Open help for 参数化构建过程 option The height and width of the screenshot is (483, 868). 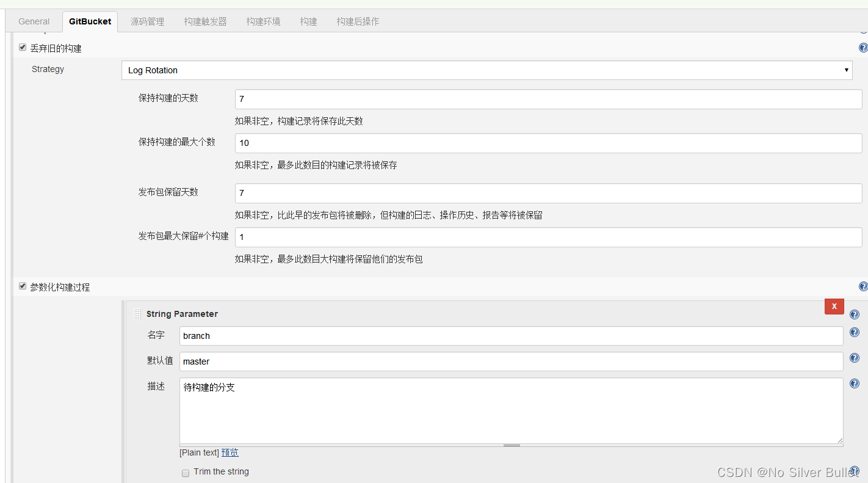[x=863, y=286]
